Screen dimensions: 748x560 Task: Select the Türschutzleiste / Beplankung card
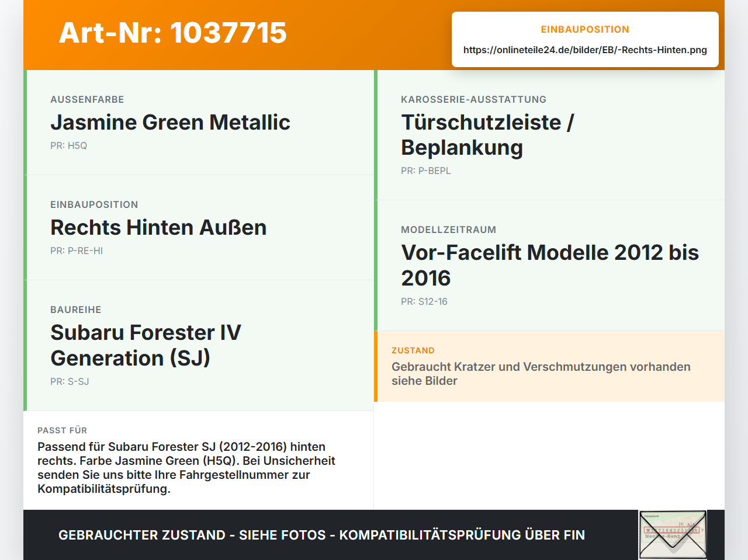pos(549,135)
